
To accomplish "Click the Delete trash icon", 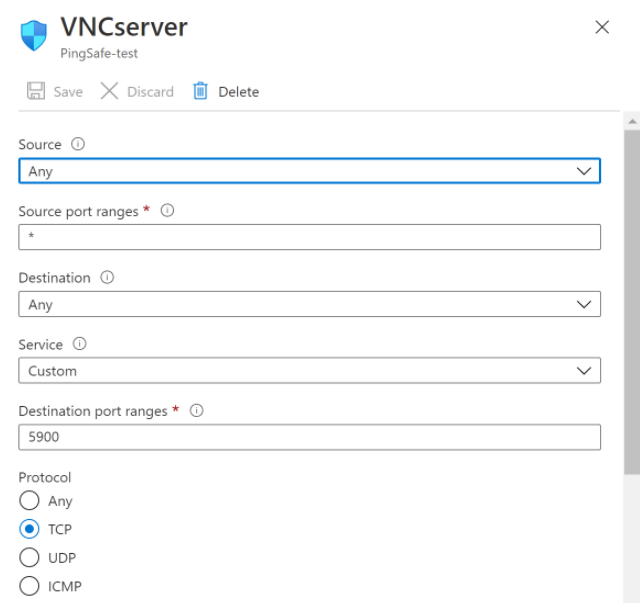I will [x=200, y=91].
